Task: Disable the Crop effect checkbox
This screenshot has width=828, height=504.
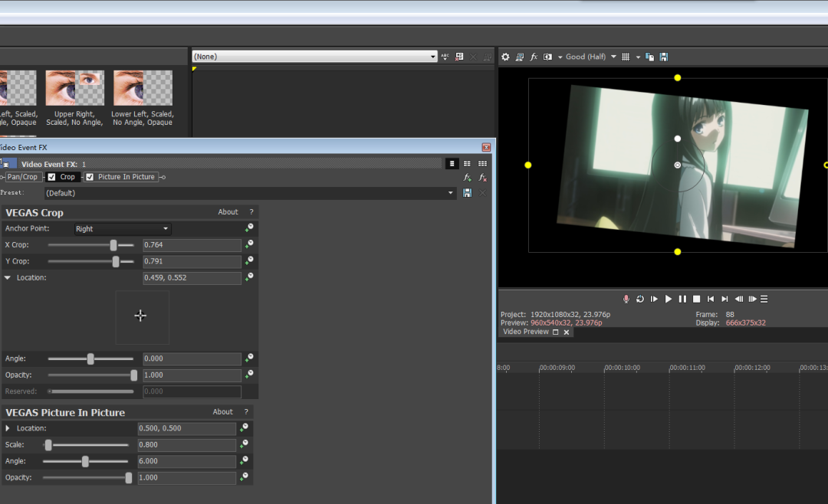Action: coord(52,177)
